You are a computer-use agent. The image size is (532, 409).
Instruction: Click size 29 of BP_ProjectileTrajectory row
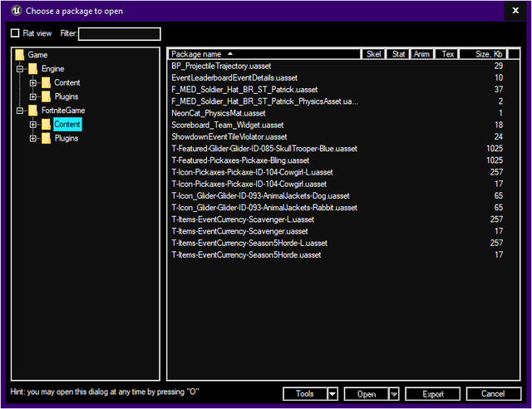tap(499, 66)
